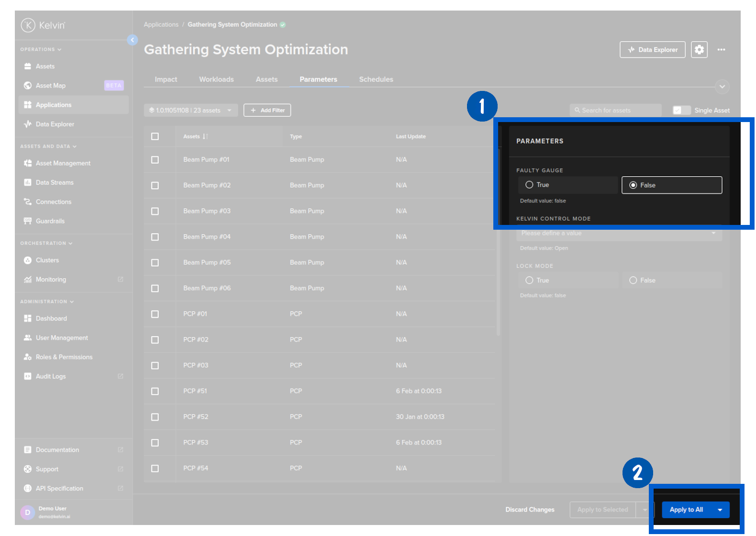Switch to the Workloads tab
This screenshot has height=536, width=756.
[216, 79]
